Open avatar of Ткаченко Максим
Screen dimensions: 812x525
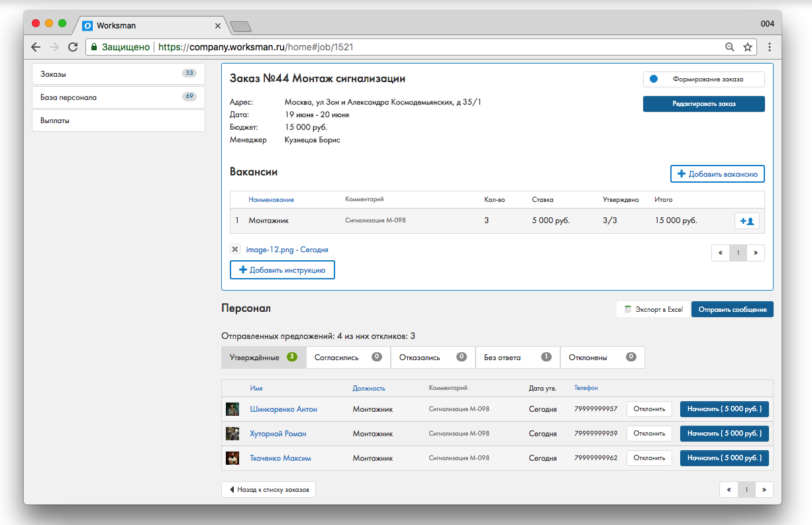click(x=232, y=458)
